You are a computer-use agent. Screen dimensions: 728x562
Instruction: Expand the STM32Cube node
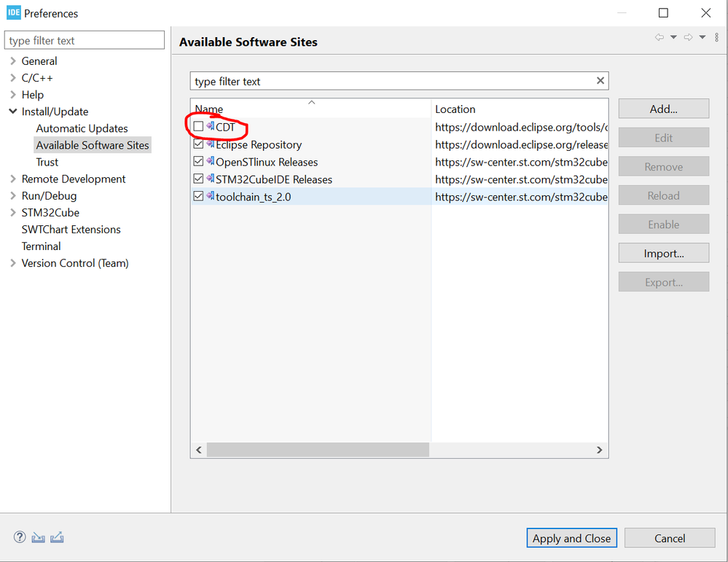13,213
